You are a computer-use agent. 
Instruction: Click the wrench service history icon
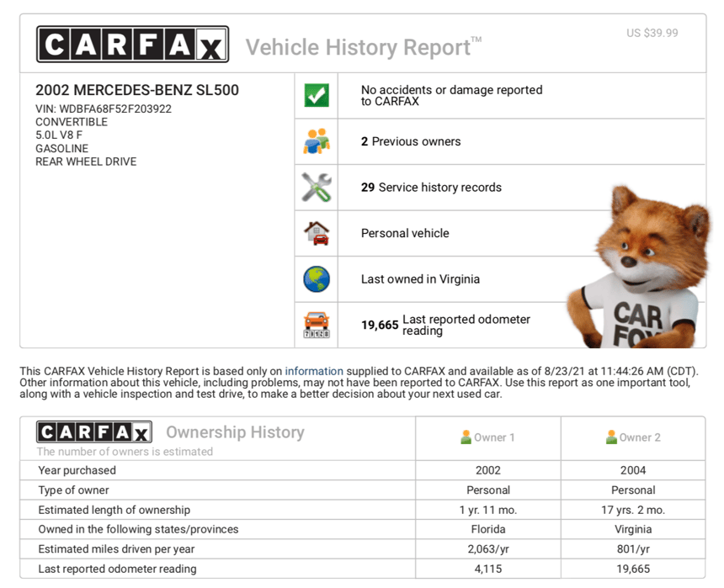click(317, 187)
